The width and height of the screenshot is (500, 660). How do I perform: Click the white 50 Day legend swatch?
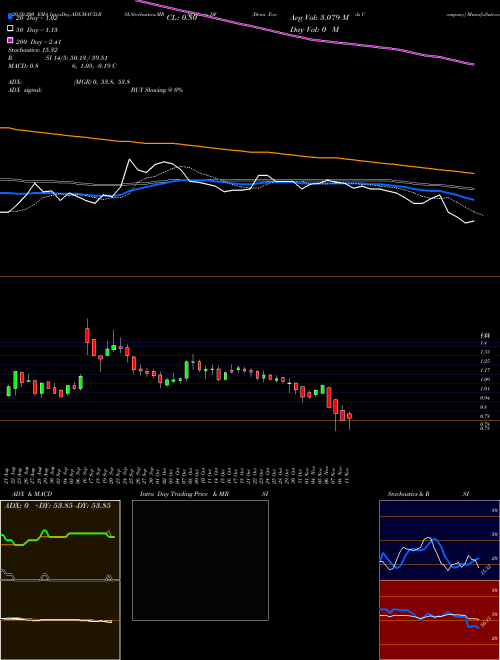coord(10,29)
